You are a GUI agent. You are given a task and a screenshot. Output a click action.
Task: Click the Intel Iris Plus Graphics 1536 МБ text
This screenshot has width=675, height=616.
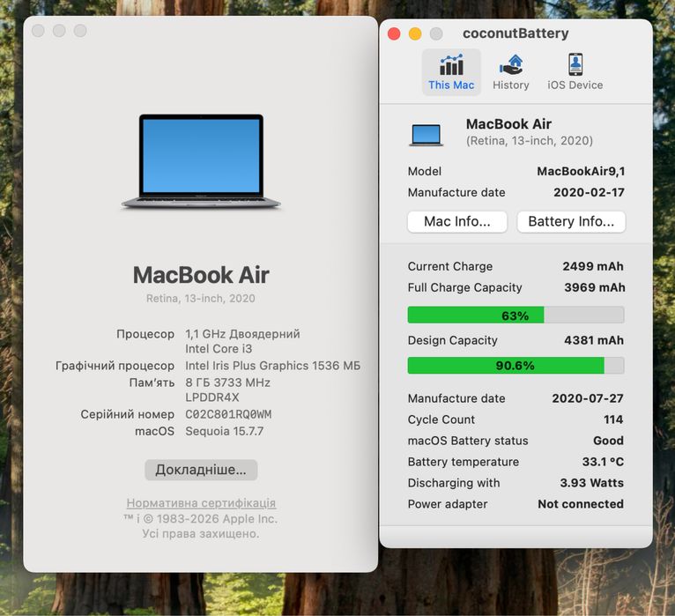click(x=272, y=366)
